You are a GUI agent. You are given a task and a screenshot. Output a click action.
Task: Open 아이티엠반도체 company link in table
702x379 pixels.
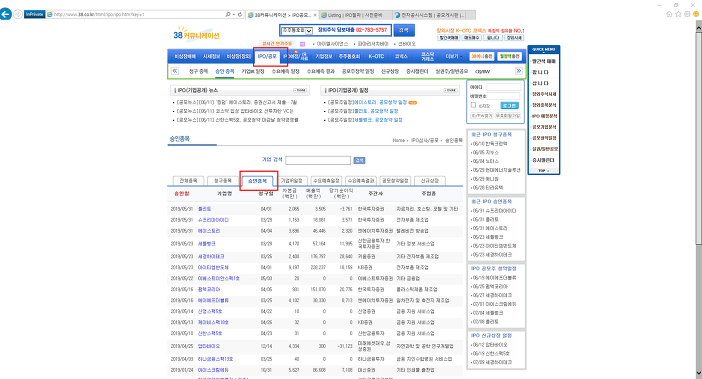[x=213, y=268]
